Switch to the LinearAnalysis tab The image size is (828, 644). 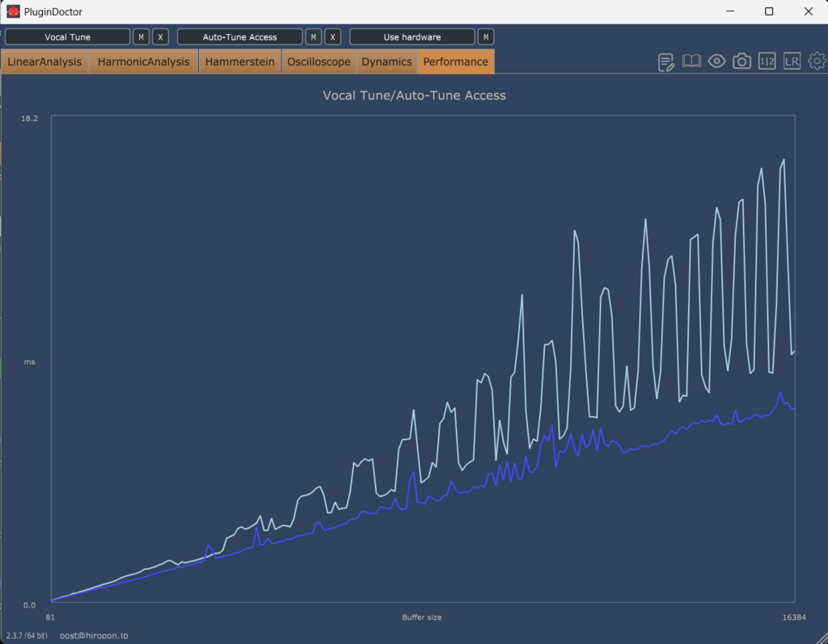pyautogui.click(x=45, y=61)
